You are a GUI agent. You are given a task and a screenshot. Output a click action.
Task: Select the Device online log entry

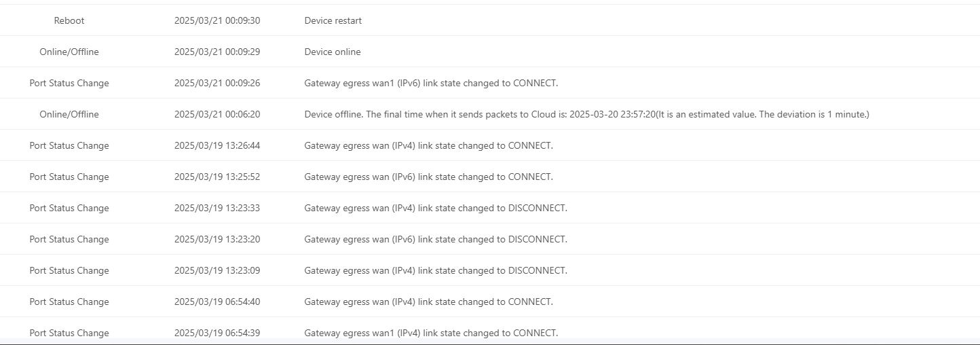[333, 52]
